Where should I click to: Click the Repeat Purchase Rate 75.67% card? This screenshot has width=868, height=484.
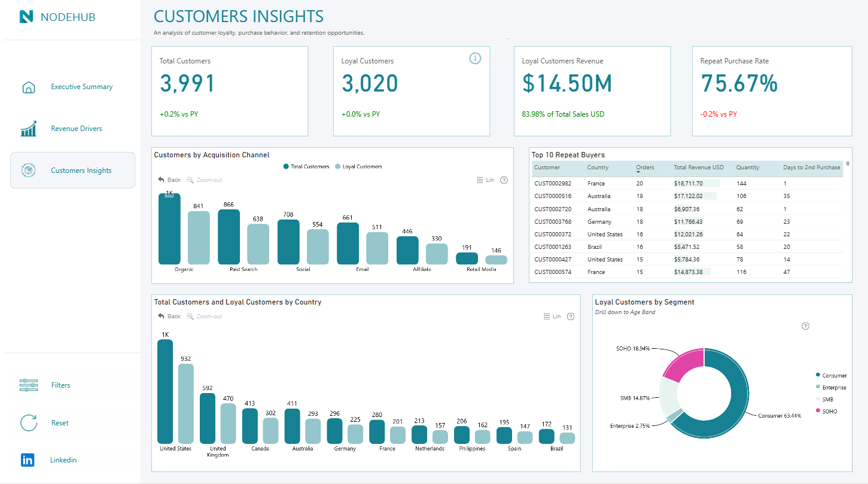click(772, 91)
